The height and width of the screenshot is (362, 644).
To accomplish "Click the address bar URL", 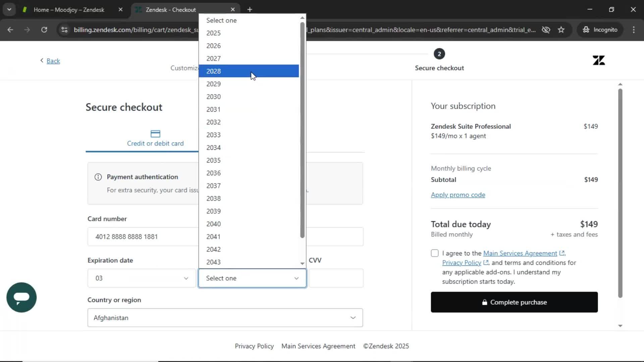I will [x=305, y=30].
